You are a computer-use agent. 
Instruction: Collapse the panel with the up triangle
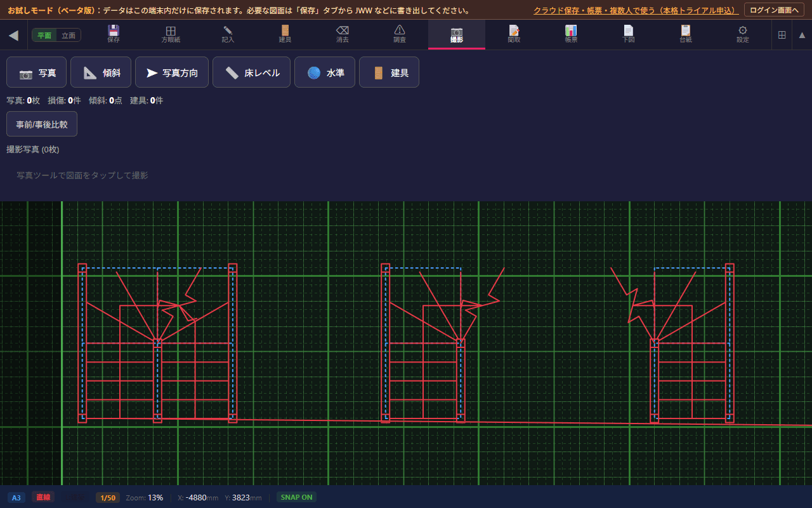802,35
